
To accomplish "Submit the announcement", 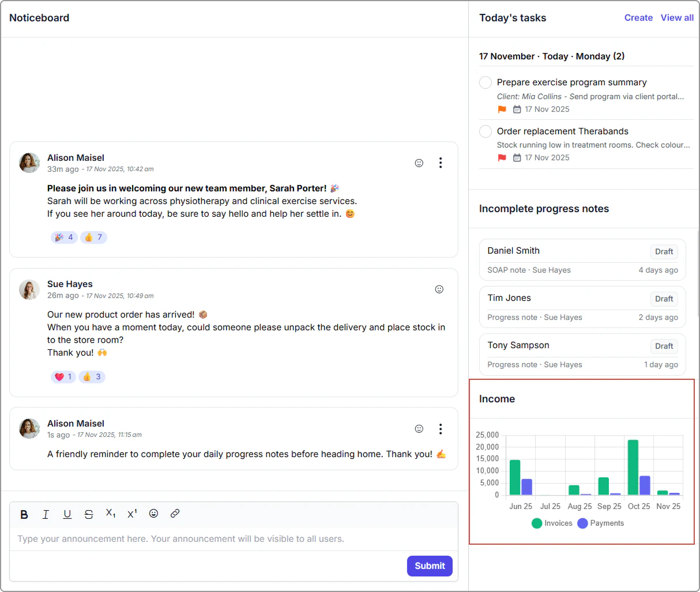I will (430, 566).
